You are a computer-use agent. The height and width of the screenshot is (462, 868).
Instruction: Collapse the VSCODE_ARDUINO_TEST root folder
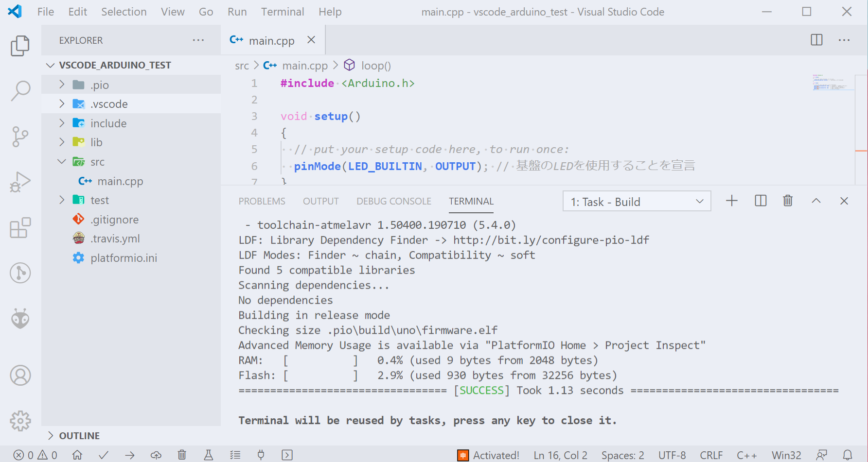coord(131,65)
